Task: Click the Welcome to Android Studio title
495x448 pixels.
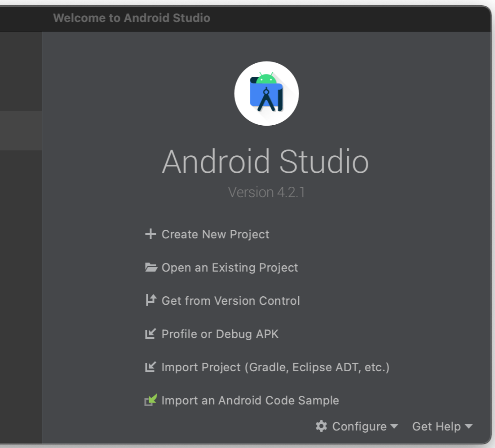Action: [x=132, y=18]
